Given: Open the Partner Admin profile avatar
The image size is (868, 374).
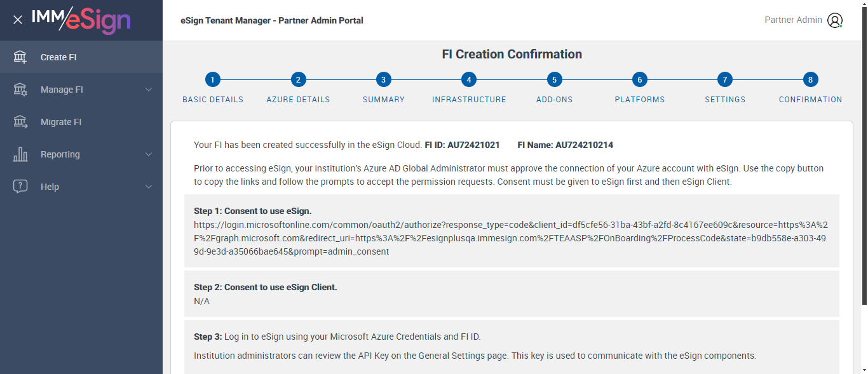Looking at the screenshot, I should 835,20.
